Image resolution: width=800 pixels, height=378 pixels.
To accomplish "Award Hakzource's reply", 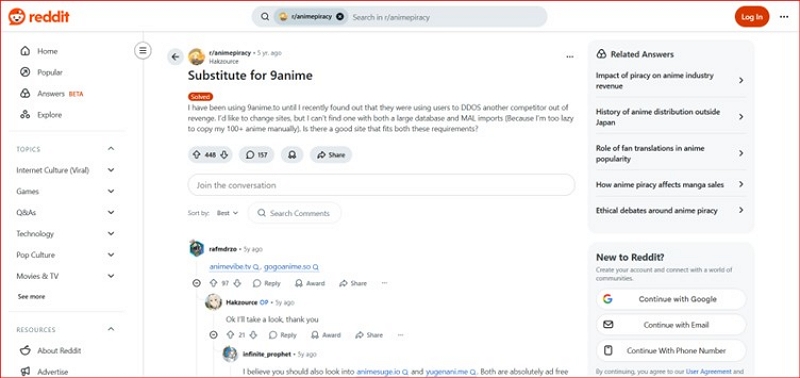I will point(326,335).
